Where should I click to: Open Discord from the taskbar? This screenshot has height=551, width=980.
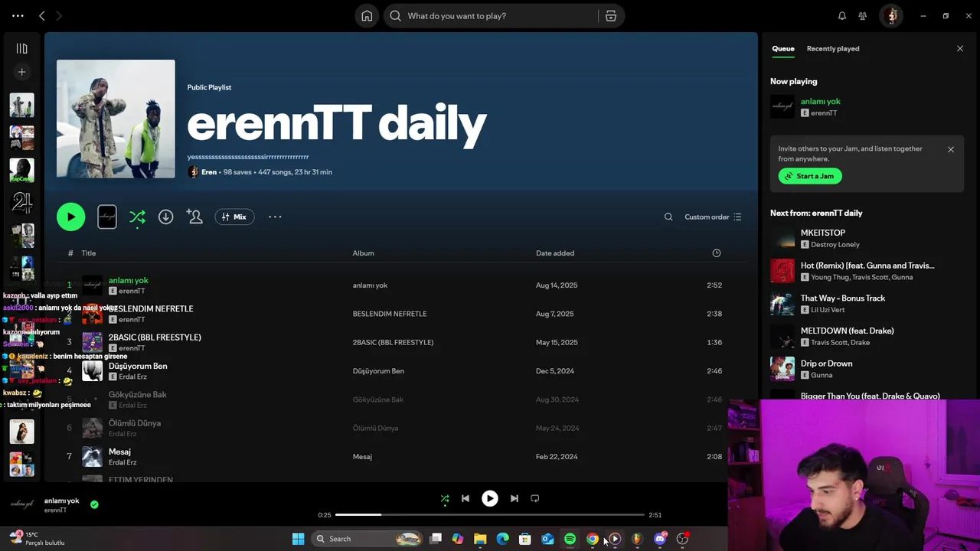point(660,539)
